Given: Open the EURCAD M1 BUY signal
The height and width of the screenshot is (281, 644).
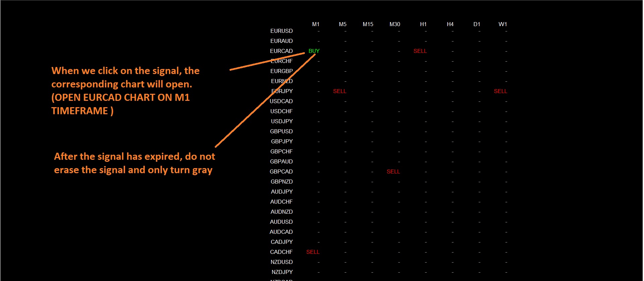Looking at the screenshot, I should (x=314, y=51).
